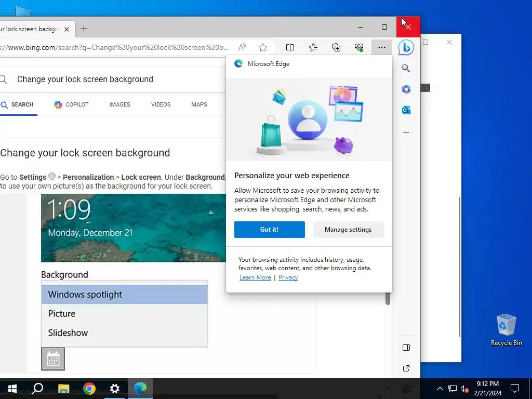Open Google Chrome from taskbar

coord(89,389)
